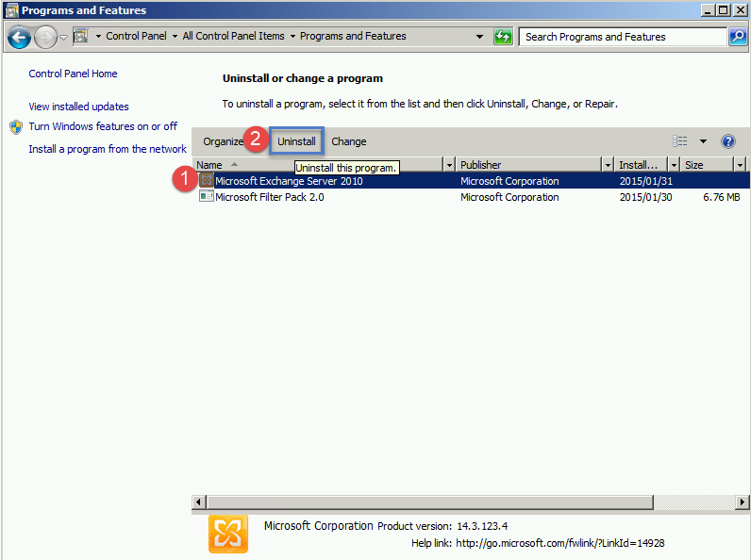Click the 6.76 MB size cell
Screen dimensions: 751x560
click(722, 197)
